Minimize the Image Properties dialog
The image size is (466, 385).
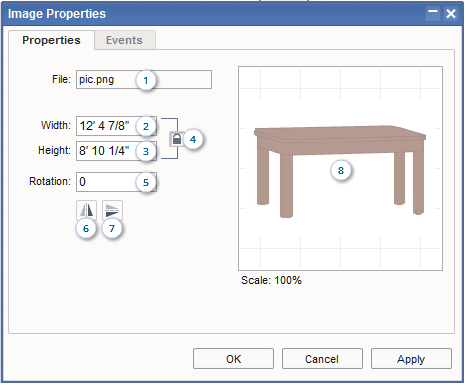click(x=433, y=14)
